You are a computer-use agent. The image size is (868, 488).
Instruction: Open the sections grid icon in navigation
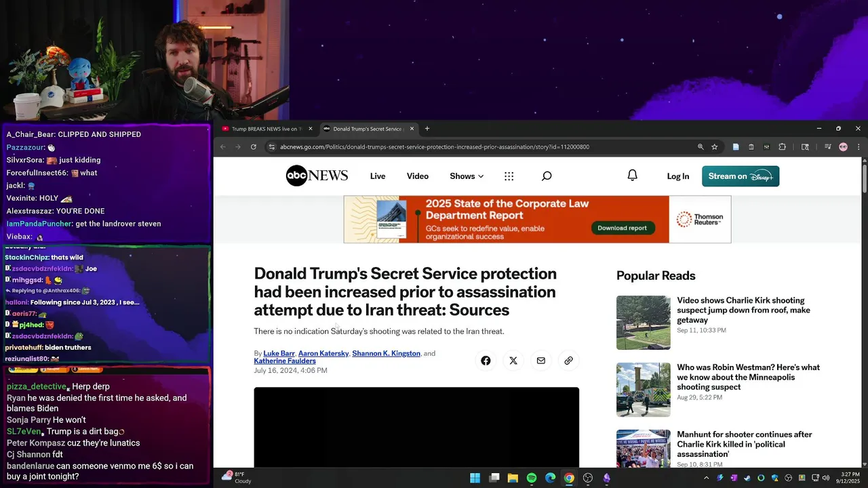509,176
